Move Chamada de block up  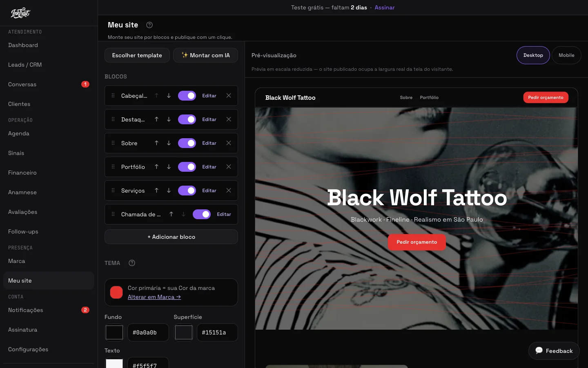[x=171, y=214]
